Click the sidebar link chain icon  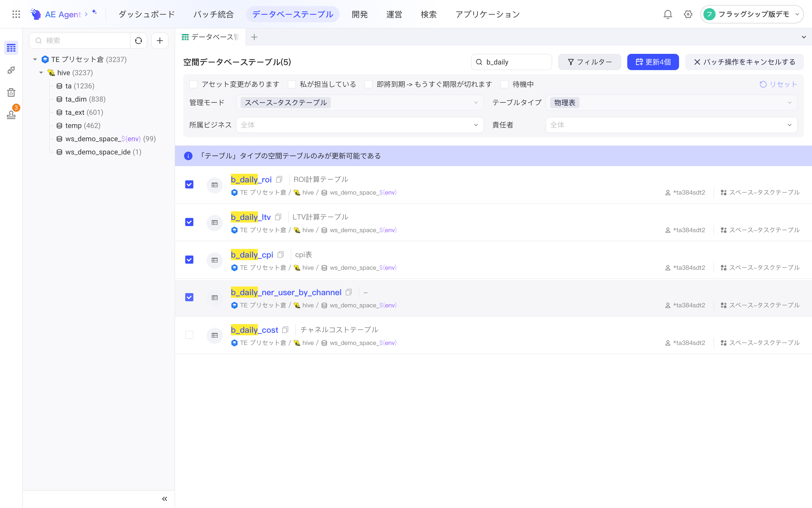click(11, 70)
